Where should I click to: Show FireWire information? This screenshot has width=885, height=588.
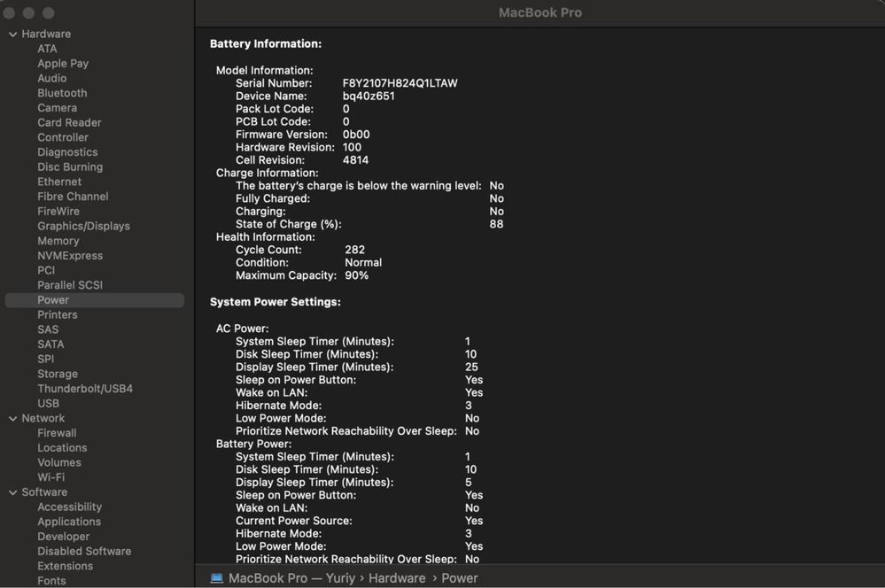[58, 211]
